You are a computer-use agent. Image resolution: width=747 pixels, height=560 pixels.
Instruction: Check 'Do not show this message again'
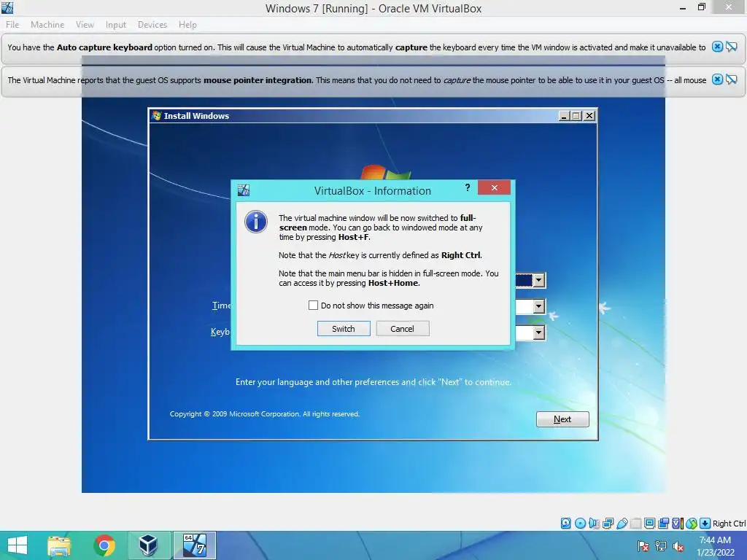pyautogui.click(x=313, y=306)
